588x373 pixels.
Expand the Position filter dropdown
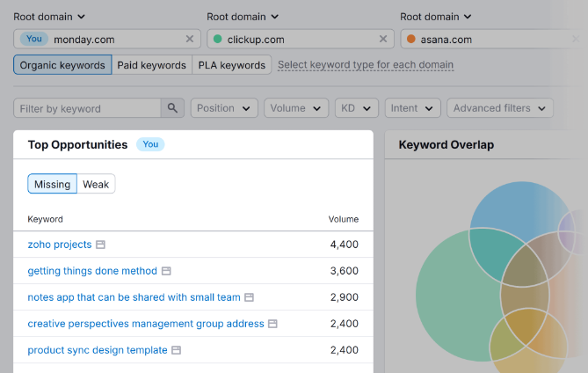click(224, 108)
